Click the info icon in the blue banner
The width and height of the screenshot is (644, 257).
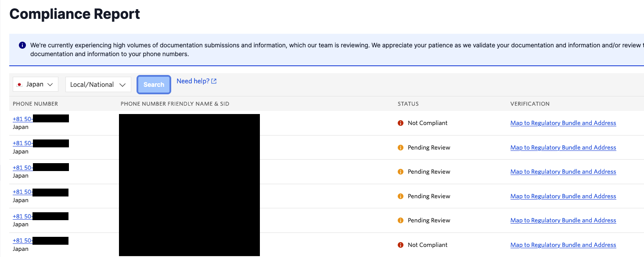[22, 45]
